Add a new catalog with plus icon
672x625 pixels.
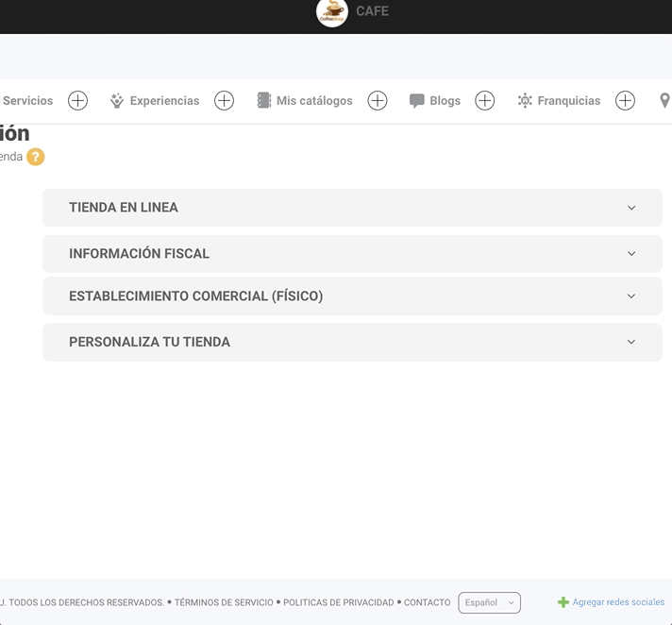click(378, 101)
